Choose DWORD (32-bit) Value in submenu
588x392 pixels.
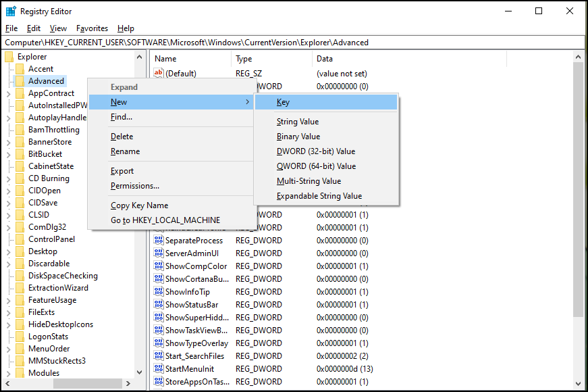326,151
